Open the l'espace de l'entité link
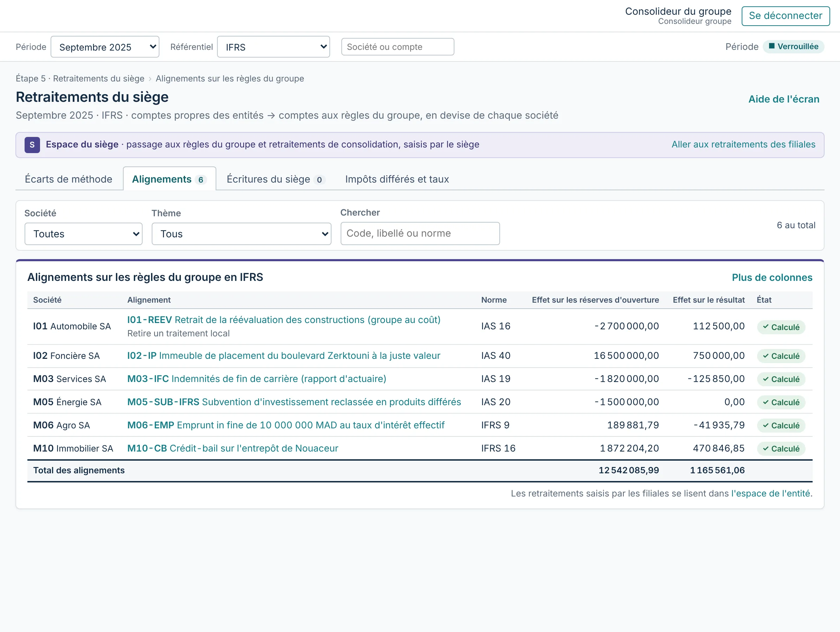 [770, 493]
